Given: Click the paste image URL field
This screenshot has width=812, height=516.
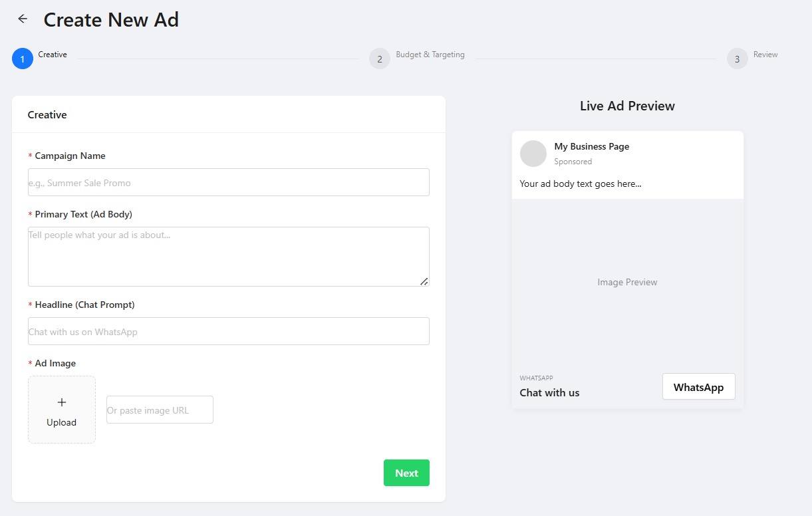Looking at the screenshot, I should pos(160,410).
